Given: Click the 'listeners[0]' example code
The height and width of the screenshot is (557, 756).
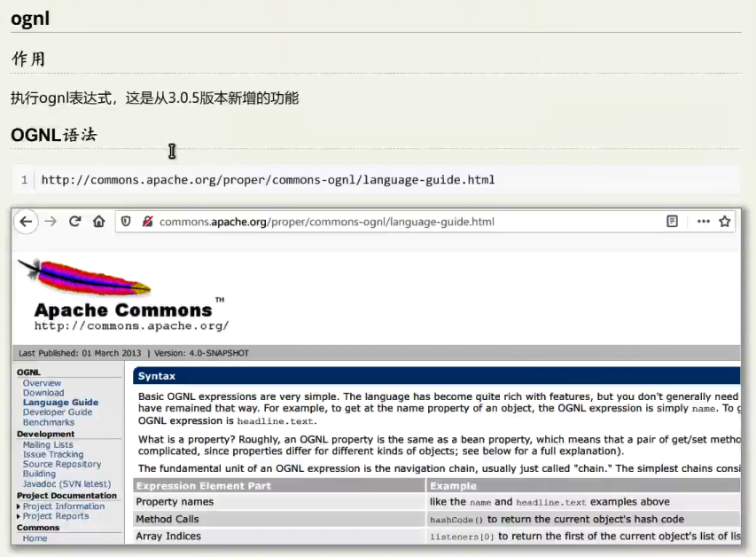Looking at the screenshot, I should [x=462, y=537].
